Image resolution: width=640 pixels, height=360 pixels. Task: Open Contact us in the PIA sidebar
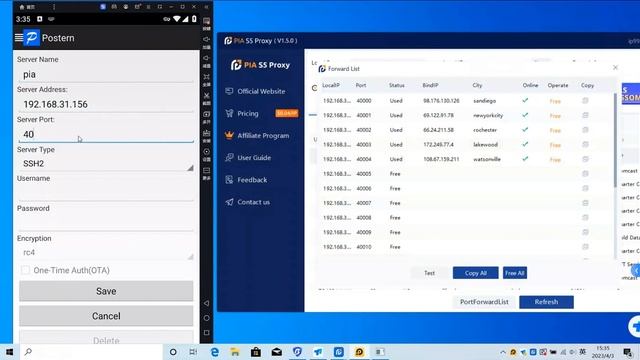pyautogui.click(x=247, y=202)
